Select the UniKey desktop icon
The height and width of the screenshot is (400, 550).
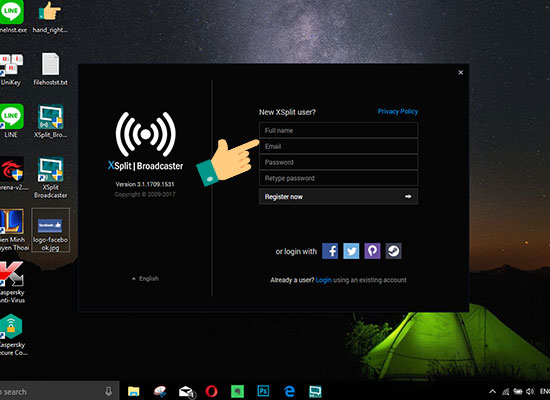11,69
